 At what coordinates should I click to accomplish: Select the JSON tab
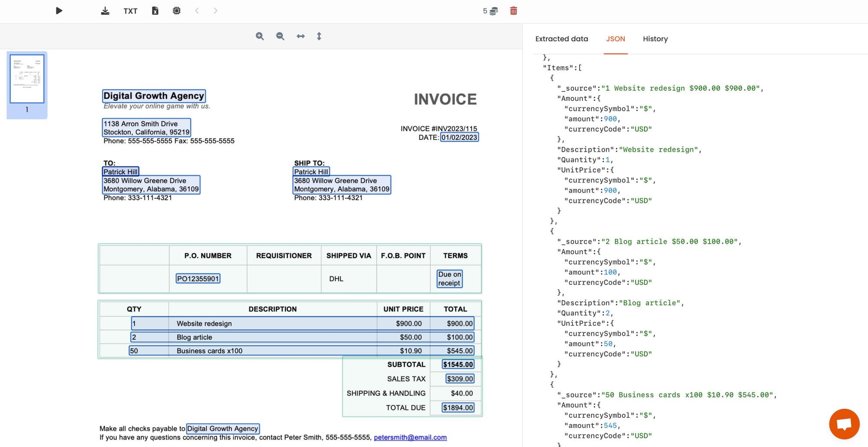point(615,39)
